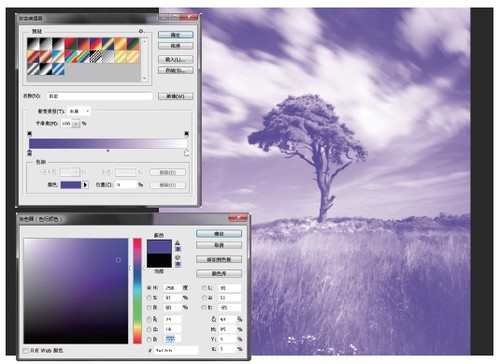Expand the arrow beside the stop color swatch

click(85, 185)
